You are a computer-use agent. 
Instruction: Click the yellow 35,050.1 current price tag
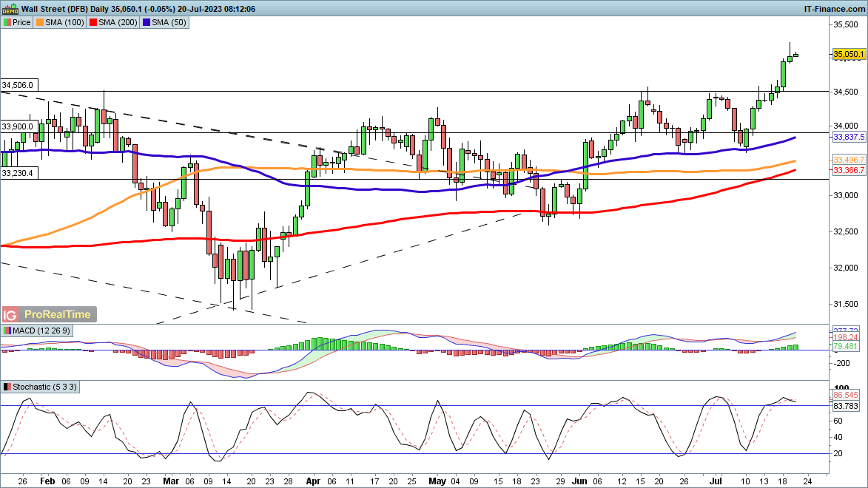click(849, 55)
